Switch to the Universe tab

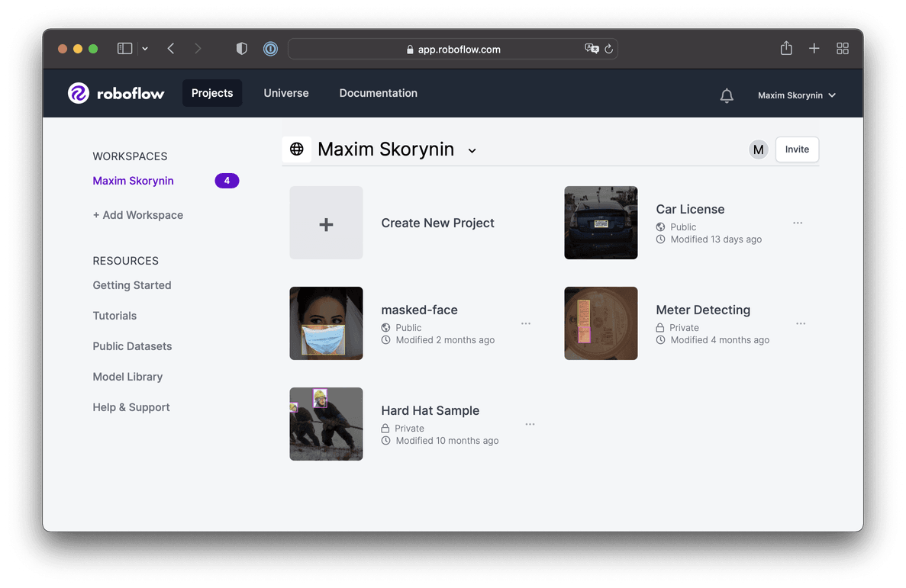285,92
